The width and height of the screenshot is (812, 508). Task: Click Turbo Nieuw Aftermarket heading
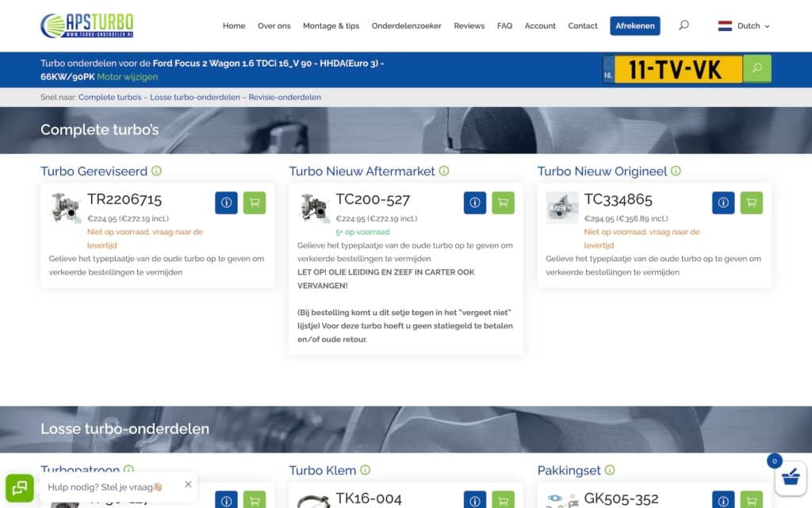(362, 171)
